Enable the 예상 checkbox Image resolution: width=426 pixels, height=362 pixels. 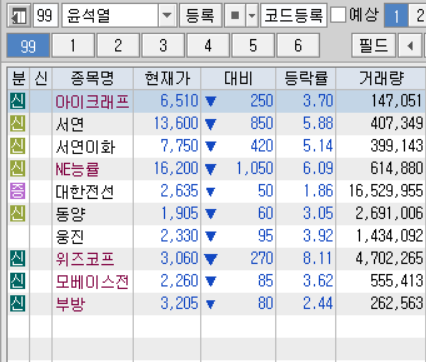pos(338,15)
